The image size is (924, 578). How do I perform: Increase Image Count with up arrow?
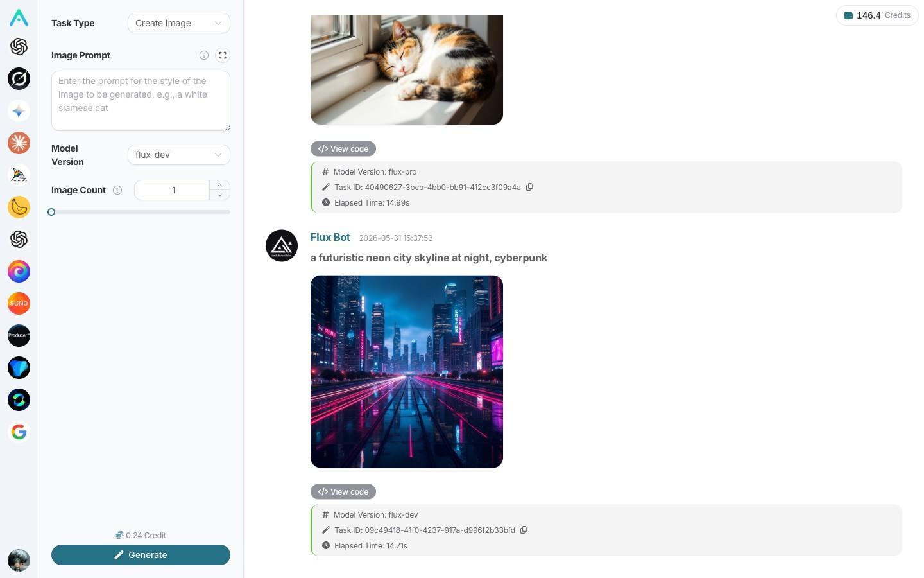click(219, 185)
